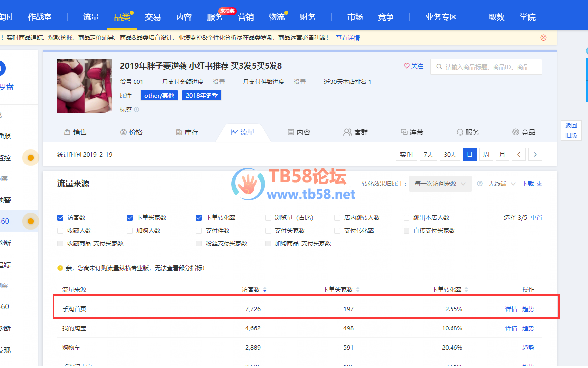Open the 竞品 tab
The image size is (588, 368).
click(524, 132)
